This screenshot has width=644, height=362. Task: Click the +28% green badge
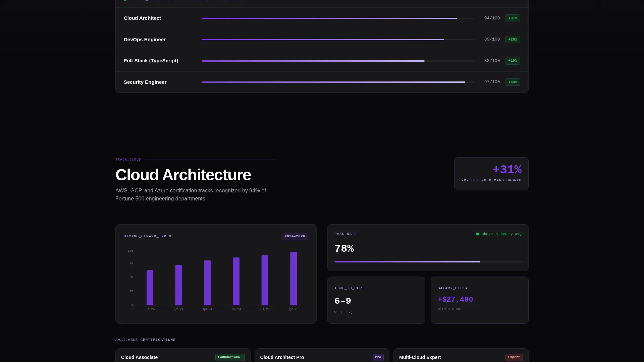513,40
